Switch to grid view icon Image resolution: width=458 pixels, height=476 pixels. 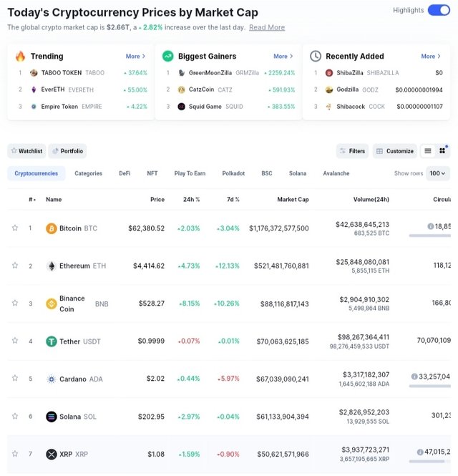[x=442, y=151]
